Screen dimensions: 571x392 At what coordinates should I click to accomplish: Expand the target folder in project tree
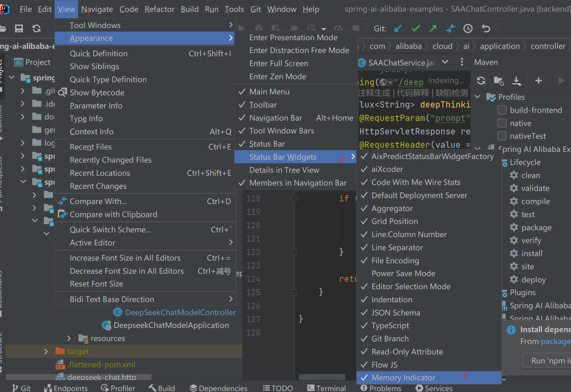[46, 351]
